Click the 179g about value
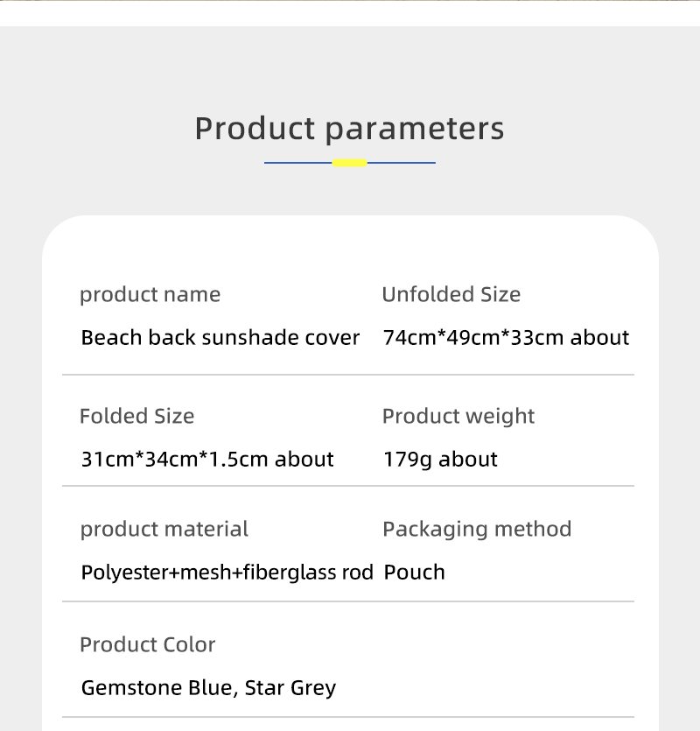 pyautogui.click(x=440, y=460)
